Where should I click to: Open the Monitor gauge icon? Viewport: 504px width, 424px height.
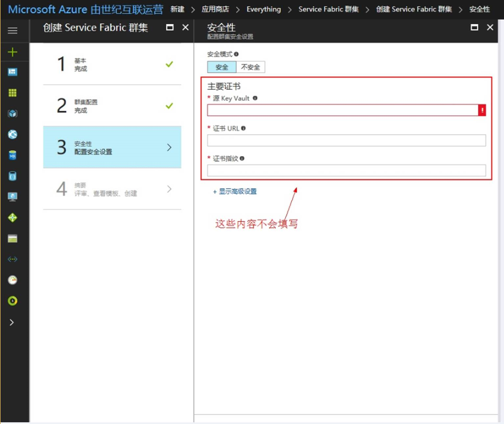click(x=12, y=280)
